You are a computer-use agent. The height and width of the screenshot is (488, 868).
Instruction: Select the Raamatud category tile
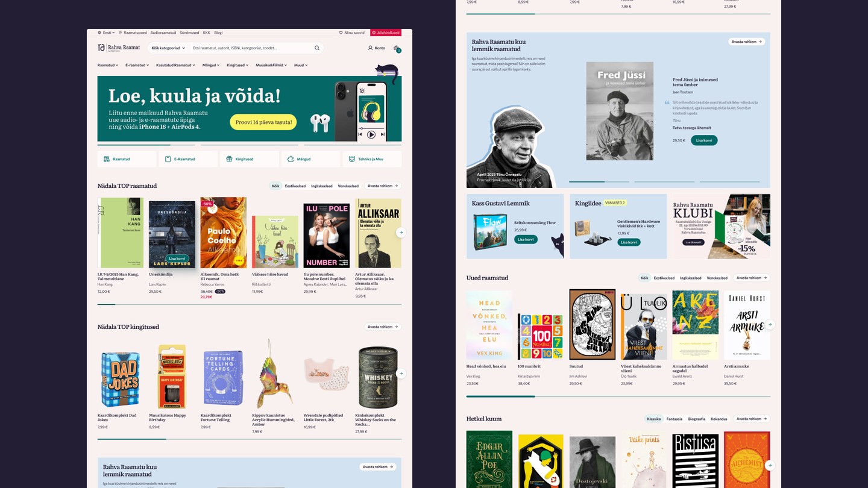[x=127, y=159]
